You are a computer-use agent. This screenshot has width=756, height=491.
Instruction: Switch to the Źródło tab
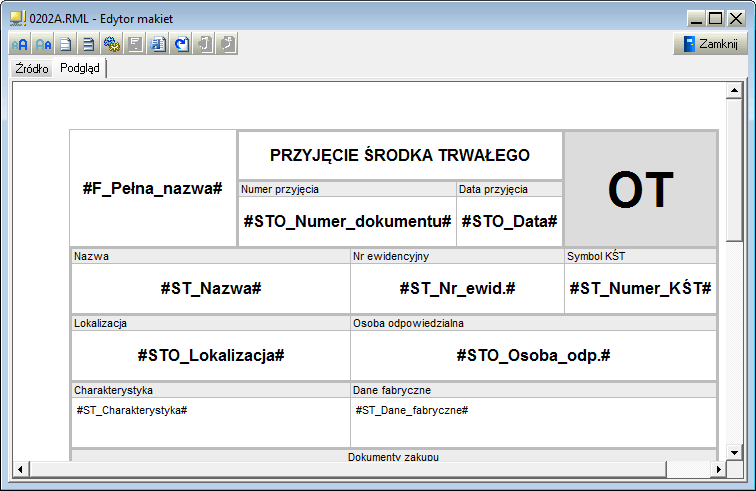[32, 69]
